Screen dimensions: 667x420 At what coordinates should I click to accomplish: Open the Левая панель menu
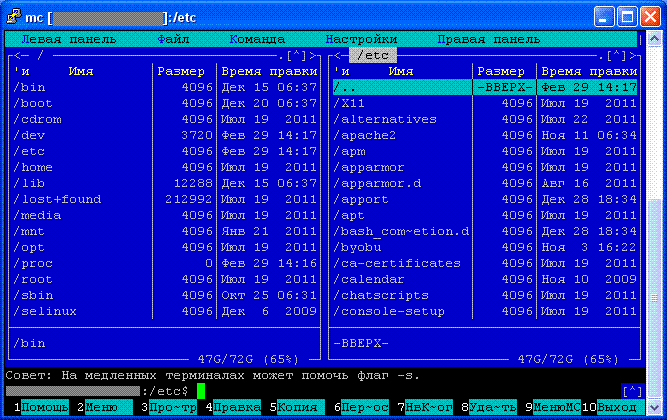pyautogui.click(x=69, y=40)
